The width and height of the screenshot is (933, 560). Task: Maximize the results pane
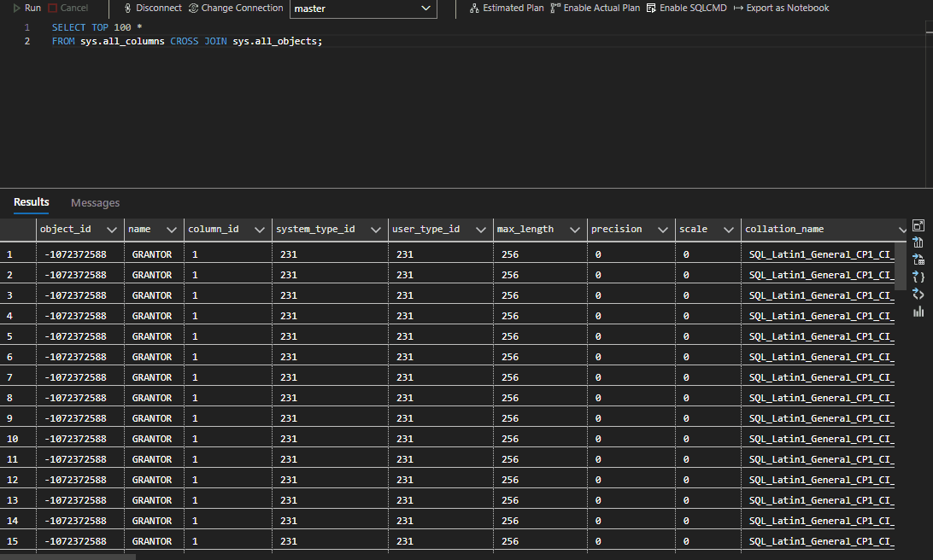(918, 225)
